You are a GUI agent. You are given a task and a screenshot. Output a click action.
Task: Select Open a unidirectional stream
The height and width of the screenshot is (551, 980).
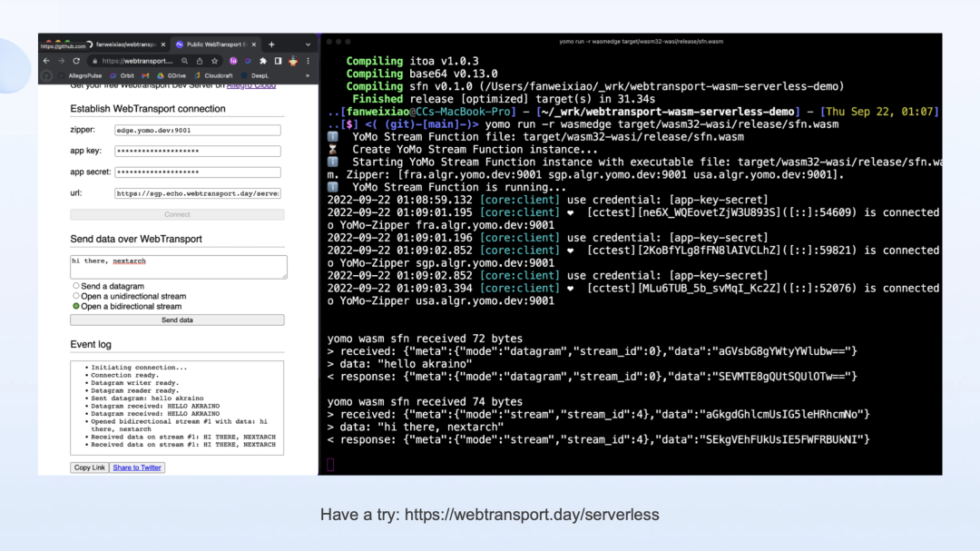[x=76, y=296]
